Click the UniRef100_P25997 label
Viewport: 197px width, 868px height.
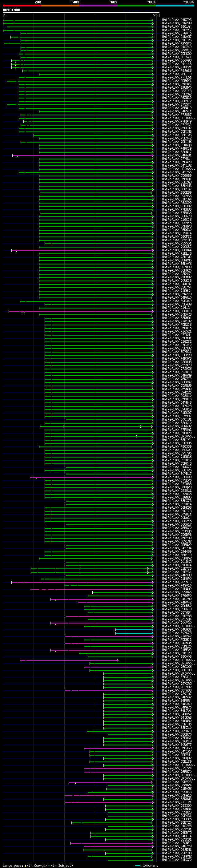177,416
